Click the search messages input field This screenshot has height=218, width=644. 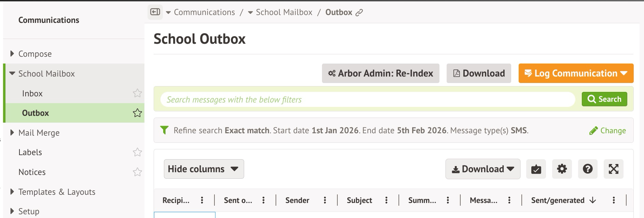click(368, 99)
